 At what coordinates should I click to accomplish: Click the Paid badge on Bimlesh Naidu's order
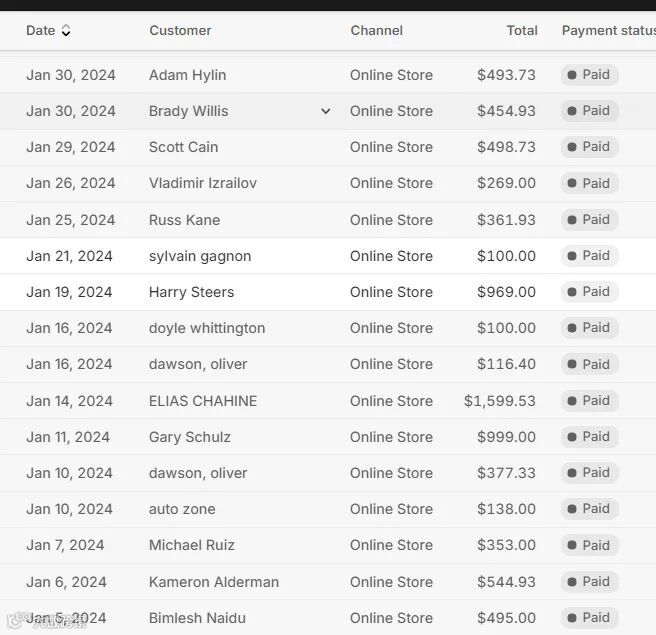tap(589, 617)
